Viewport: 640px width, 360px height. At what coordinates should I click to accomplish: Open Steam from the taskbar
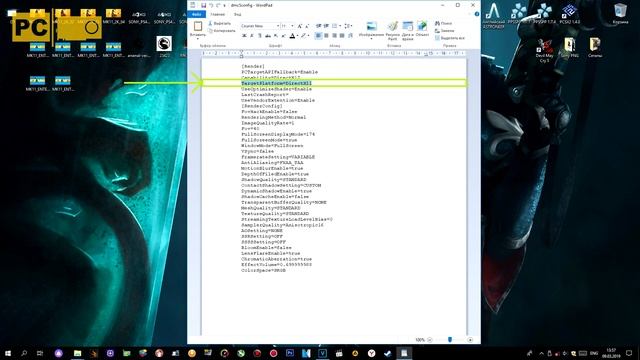[x=388, y=353]
